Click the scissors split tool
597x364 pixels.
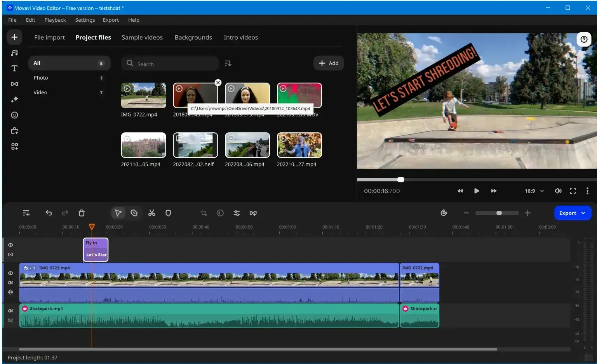tap(151, 213)
